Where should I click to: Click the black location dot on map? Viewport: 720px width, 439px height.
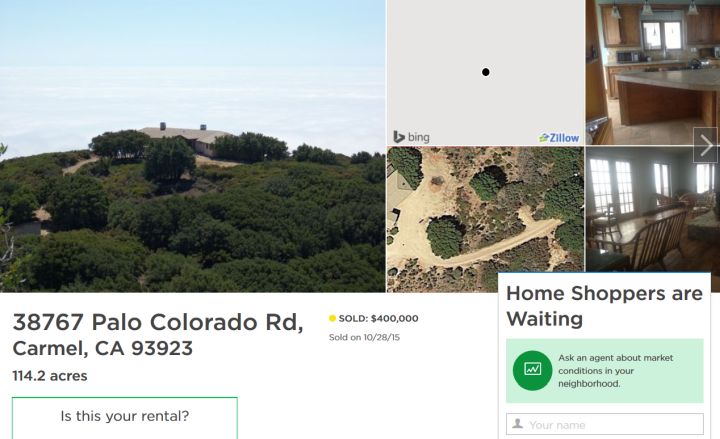coord(485,72)
